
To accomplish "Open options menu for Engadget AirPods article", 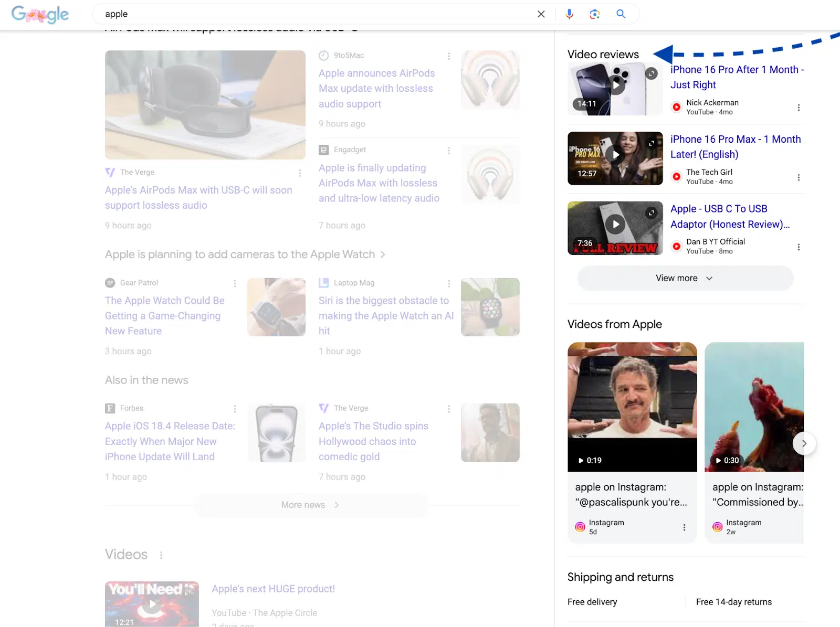I will pyautogui.click(x=449, y=150).
